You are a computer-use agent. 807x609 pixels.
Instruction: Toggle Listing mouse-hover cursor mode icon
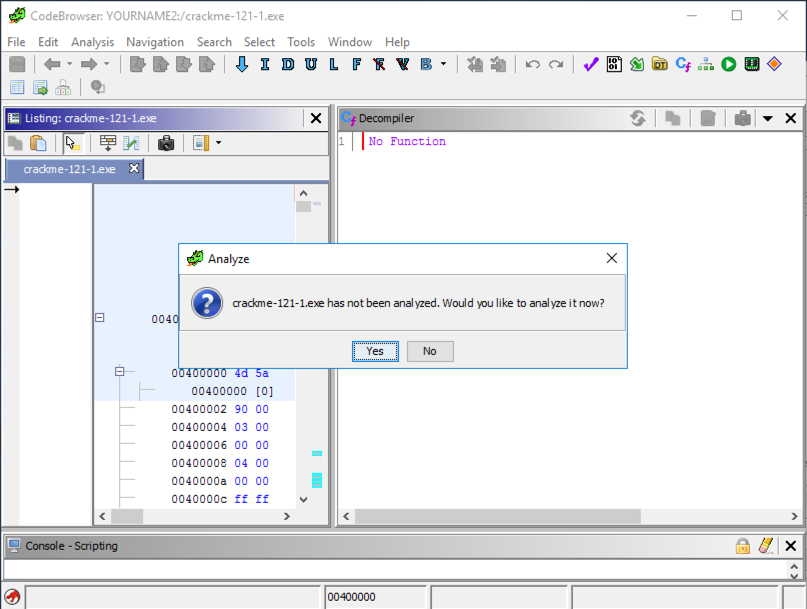73,143
